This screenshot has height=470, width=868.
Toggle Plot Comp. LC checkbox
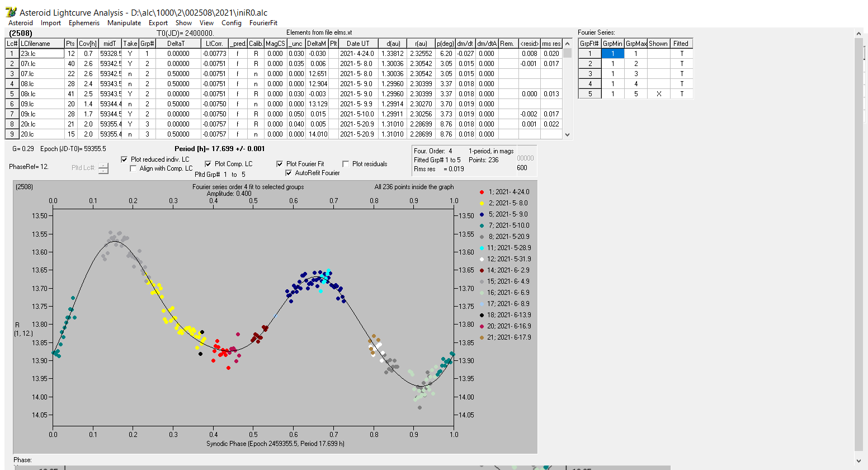point(208,164)
